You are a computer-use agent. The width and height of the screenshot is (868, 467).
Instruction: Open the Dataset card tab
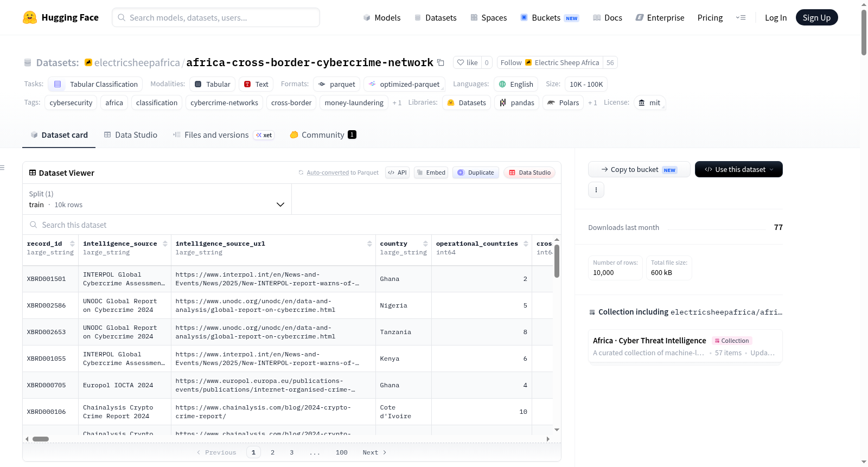point(59,135)
